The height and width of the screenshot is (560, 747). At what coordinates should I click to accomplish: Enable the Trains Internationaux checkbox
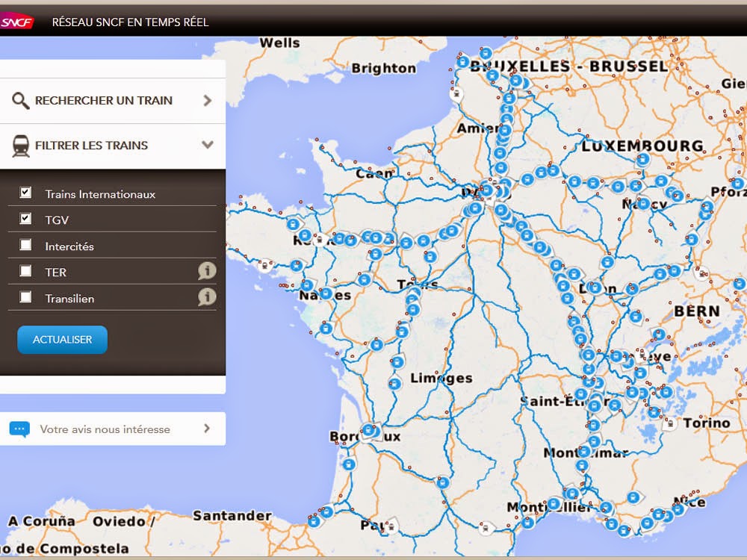coord(25,193)
